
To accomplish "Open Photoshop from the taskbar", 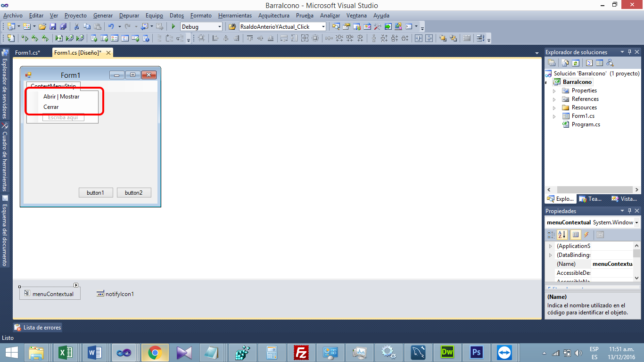I will (x=476, y=353).
